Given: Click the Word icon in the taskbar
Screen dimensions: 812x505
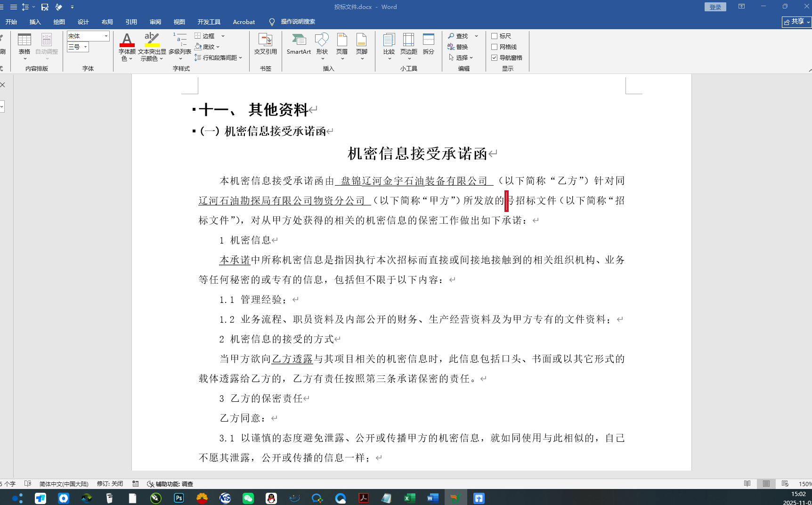Looking at the screenshot, I should [x=432, y=498].
